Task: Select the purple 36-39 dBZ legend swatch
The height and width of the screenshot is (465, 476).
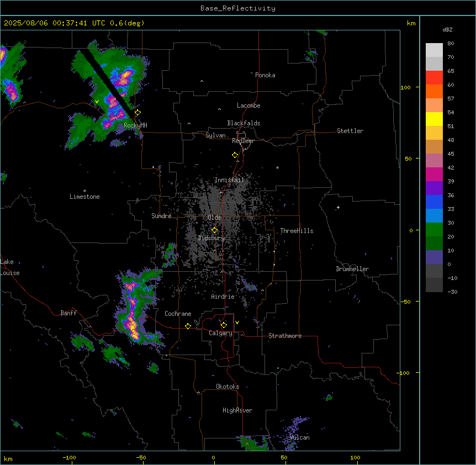Action: tap(434, 188)
